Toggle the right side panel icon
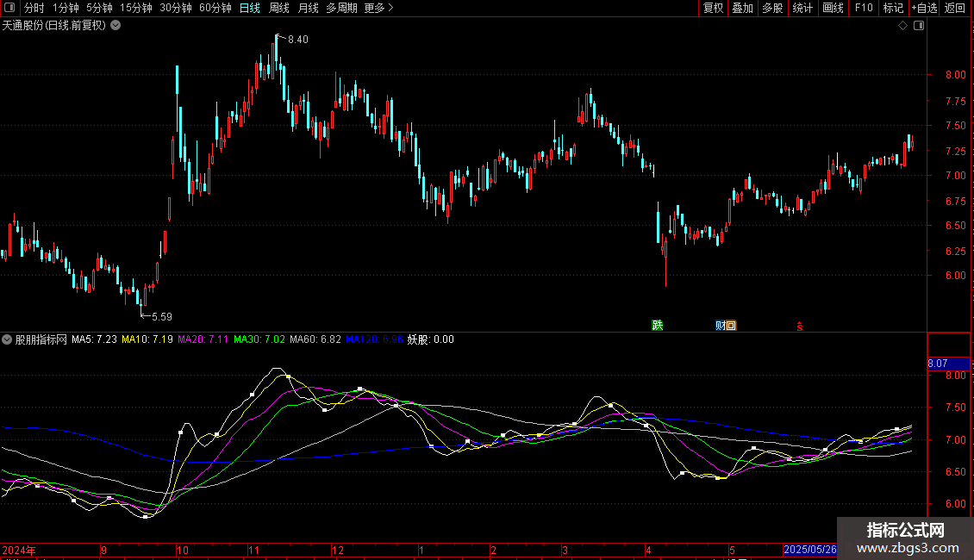The image size is (974, 560). pyautogui.click(x=919, y=26)
